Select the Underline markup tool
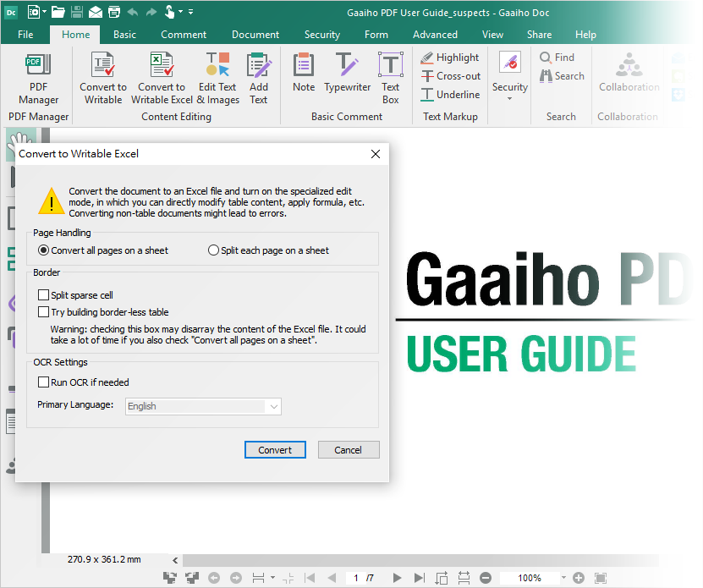703x588 pixels. (450, 95)
